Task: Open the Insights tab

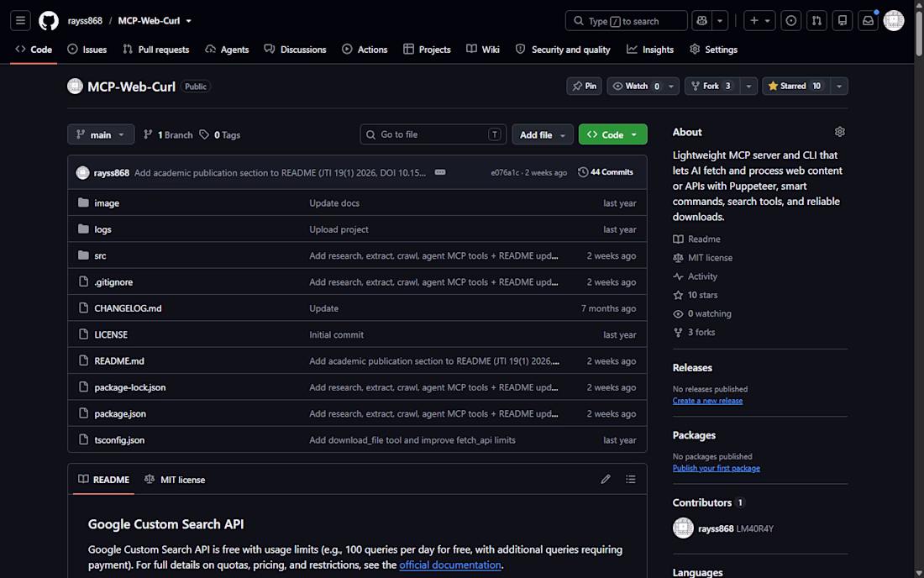Action: pos(650,50)
